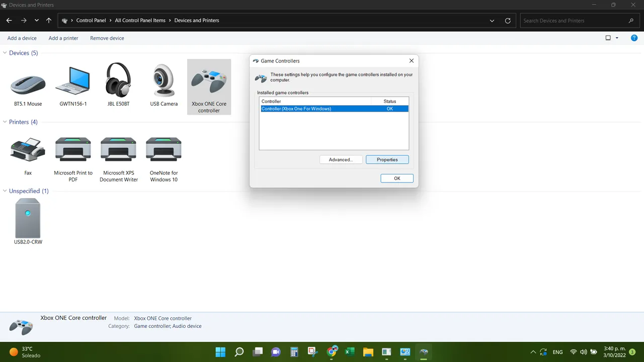Close the Game Controllers dialog
644x362 pixels.
412,61
